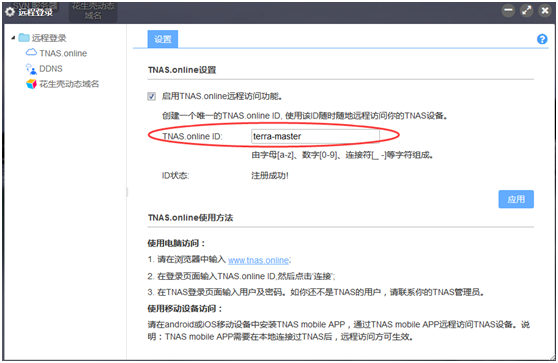This screenshot has height=363, width=558.
Task: Click the 使用移动设备访问 heading
Action: pyautogui.click(x=185, y=308)
